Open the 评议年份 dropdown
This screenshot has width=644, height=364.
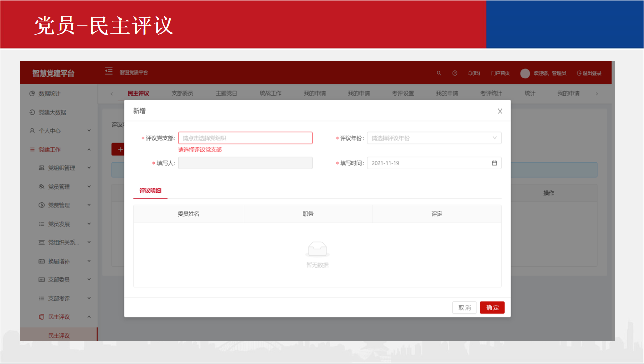point(434,138)
